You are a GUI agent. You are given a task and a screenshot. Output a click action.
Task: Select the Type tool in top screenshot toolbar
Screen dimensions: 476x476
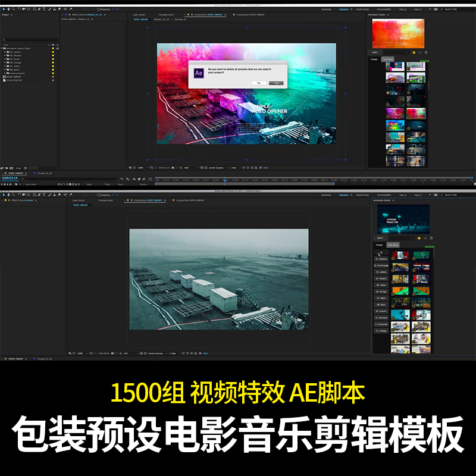[44, 10]
